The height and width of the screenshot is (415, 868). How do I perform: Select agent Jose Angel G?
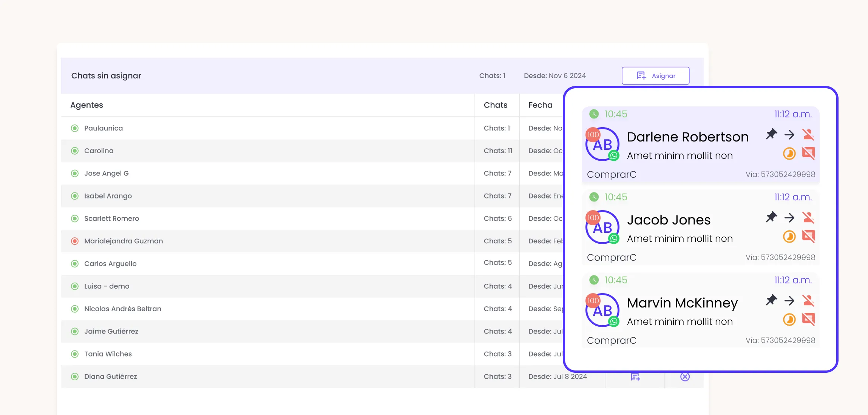point(107,174)
